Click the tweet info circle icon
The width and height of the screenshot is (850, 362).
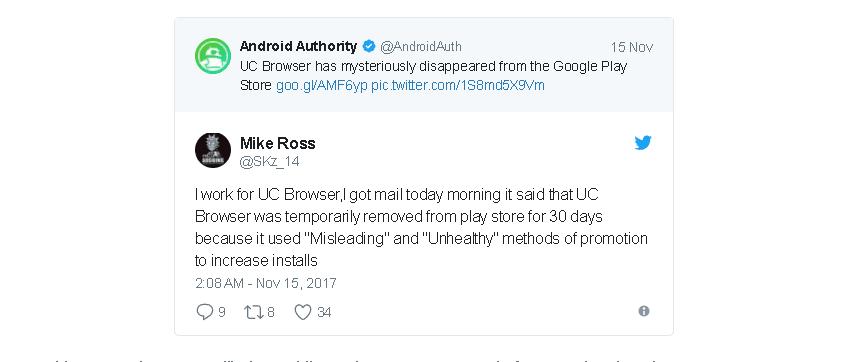click(x=643, y=311)
